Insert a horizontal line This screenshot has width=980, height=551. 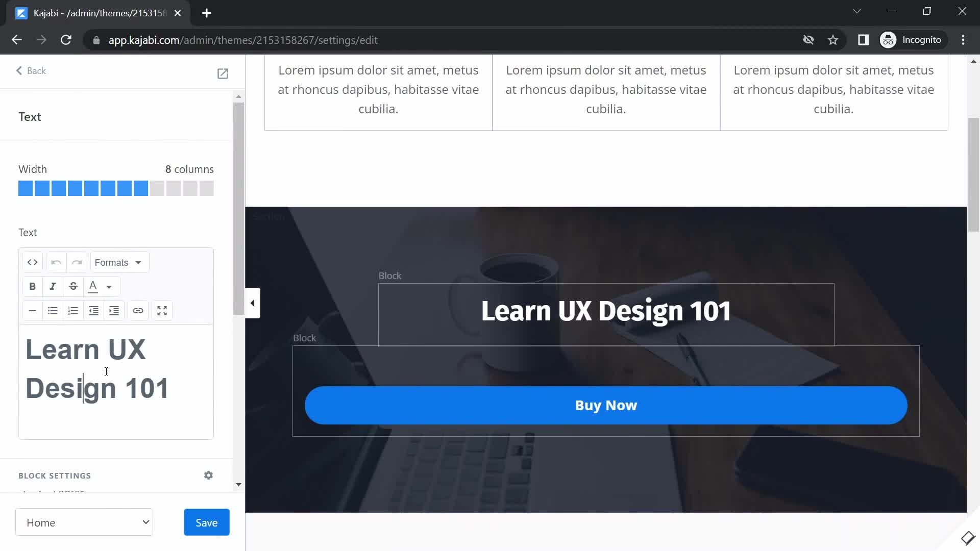(x=32, y=311)
